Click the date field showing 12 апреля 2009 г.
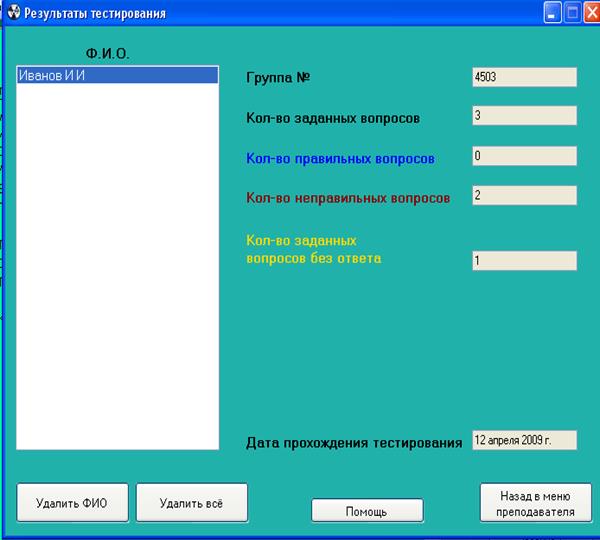The height and width of the screenshot is (540, 600). click(524, 440)
